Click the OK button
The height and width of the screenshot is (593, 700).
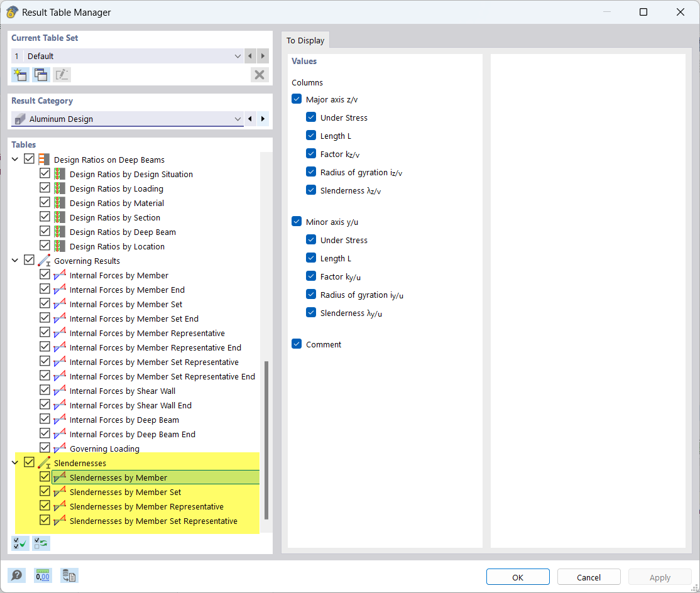518,577
